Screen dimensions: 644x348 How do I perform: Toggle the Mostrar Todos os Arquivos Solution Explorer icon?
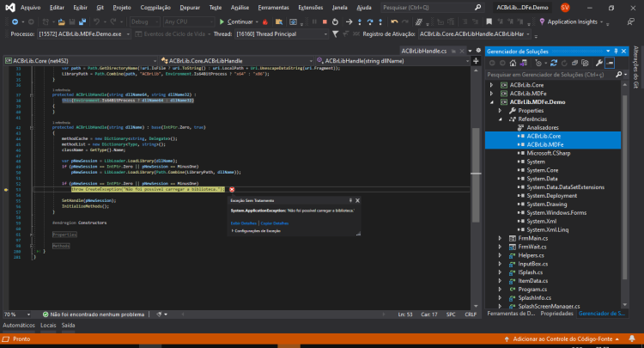[x=585, y=63]
